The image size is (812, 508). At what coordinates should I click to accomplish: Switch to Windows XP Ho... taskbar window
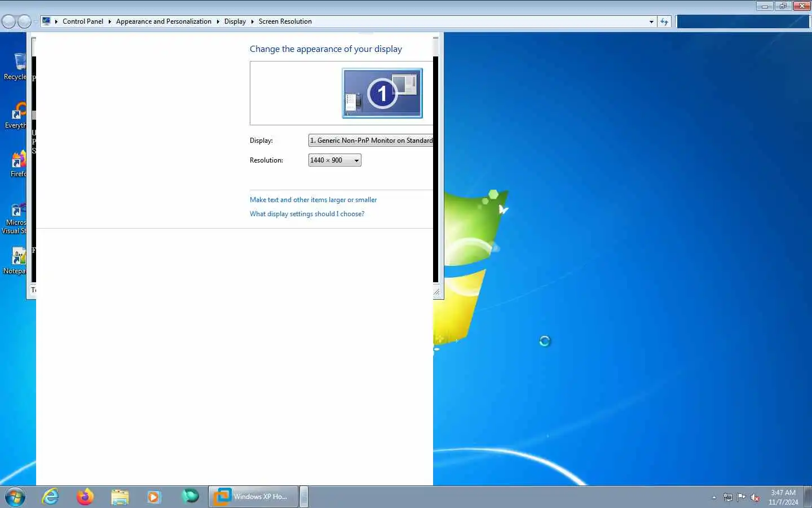pyautogui.click(x=253, y=497)
